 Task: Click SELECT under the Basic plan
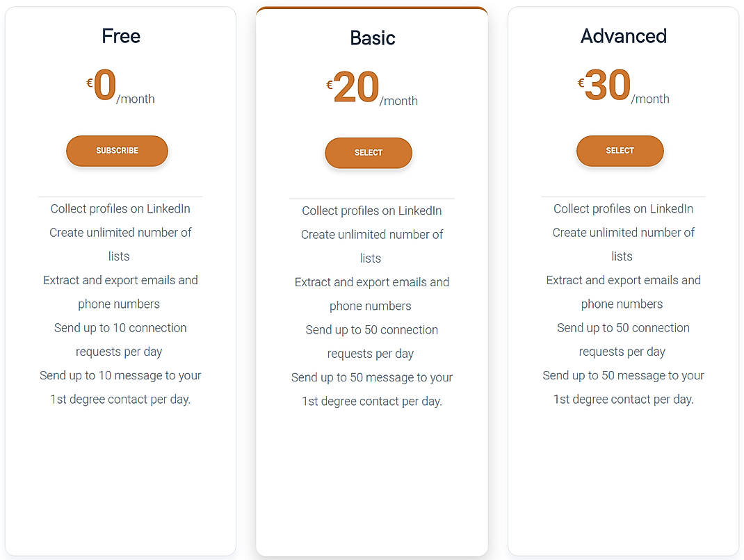click(369, 153)
